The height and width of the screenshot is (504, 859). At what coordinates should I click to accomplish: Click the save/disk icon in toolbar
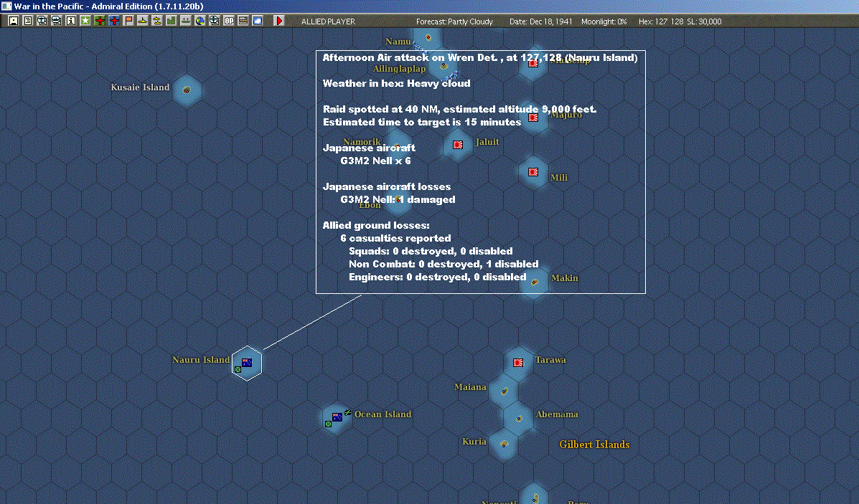[14, 21]
